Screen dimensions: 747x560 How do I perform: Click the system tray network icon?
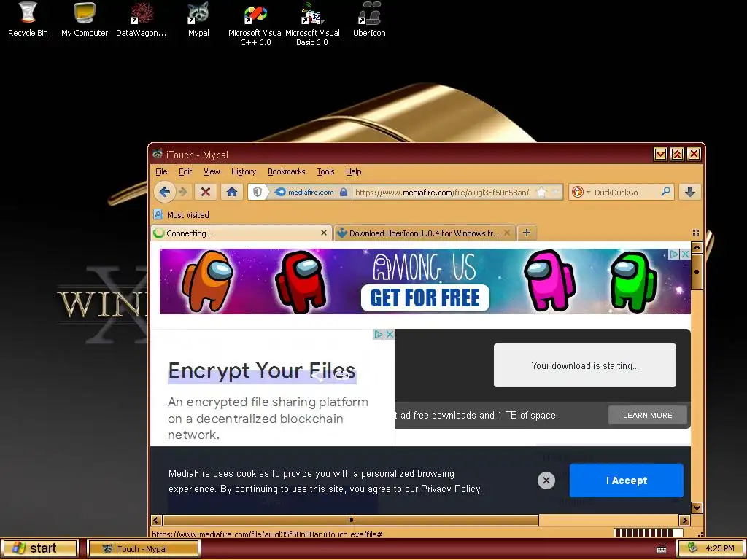point(693,548)
